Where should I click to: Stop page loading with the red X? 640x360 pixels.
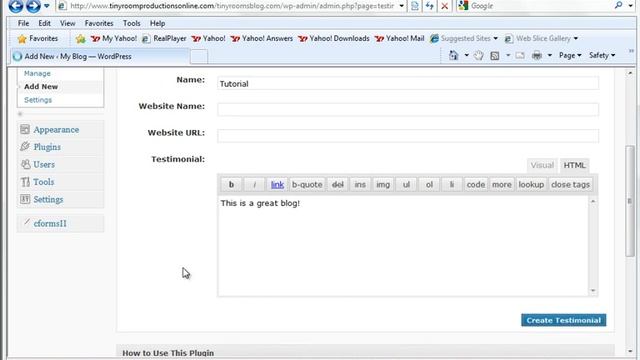[444, 6]
